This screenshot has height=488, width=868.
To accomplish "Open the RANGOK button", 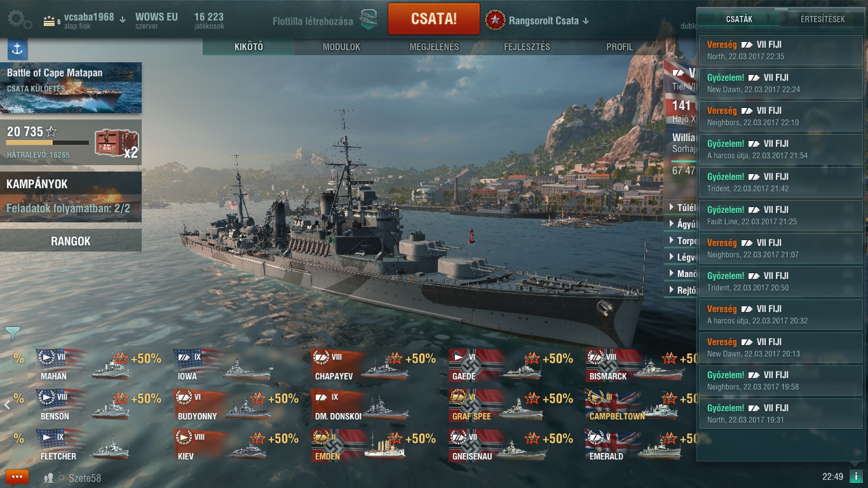I will click(71, 241).
